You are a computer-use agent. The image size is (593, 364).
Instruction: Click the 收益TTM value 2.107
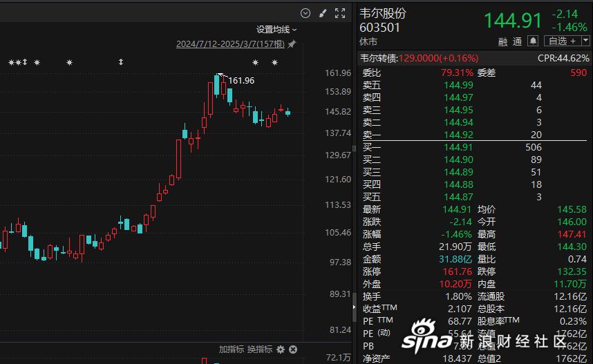(x=460, y=309)
